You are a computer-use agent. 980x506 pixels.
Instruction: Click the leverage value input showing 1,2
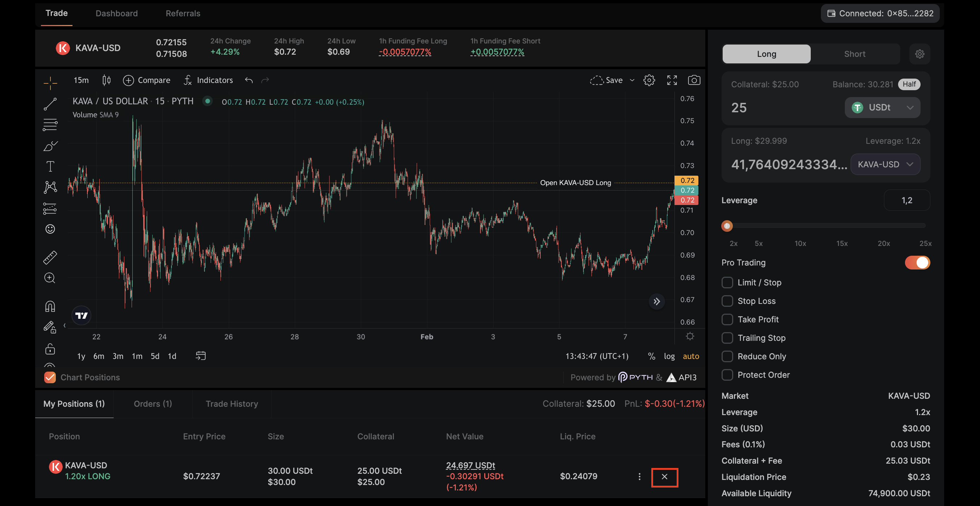[x=906, y=200]
